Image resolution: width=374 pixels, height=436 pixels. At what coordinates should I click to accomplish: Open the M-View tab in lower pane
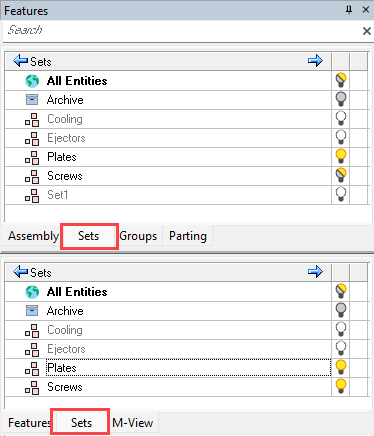click(133, 423)
